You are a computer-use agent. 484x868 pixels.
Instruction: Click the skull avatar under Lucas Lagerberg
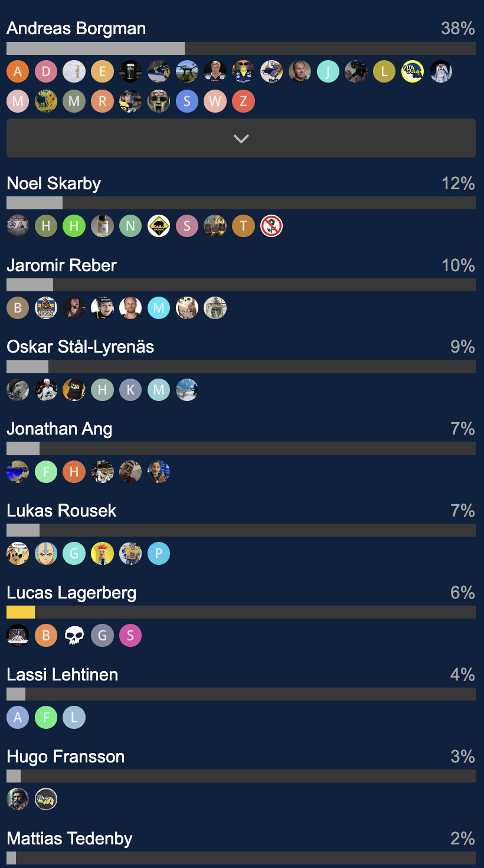74,636
